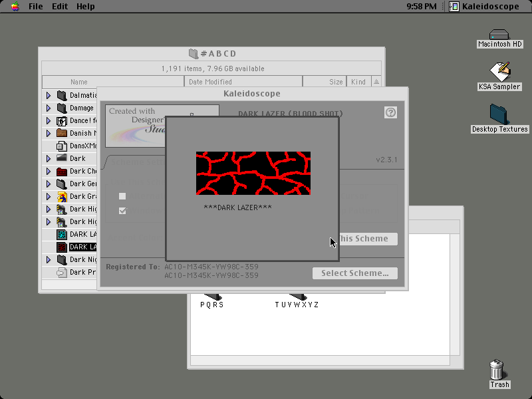Click the "P Q R S" folder label

click(x=212, y=305)
